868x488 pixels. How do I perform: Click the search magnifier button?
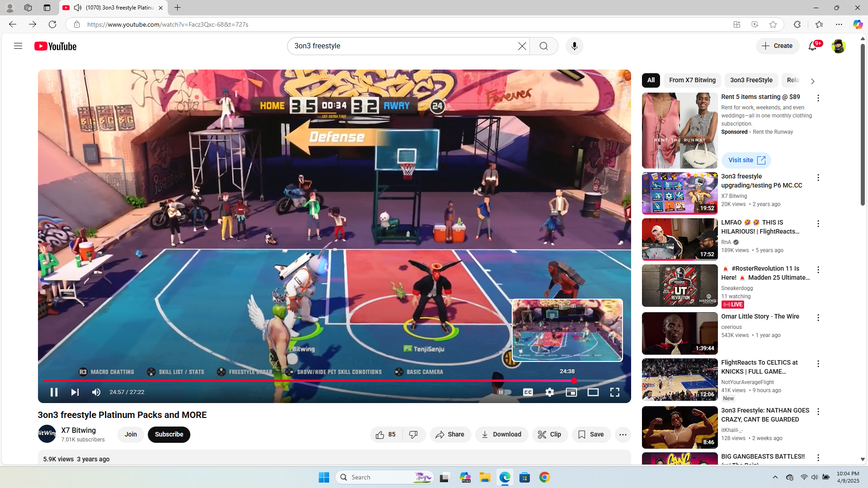(x=544, y=46)
